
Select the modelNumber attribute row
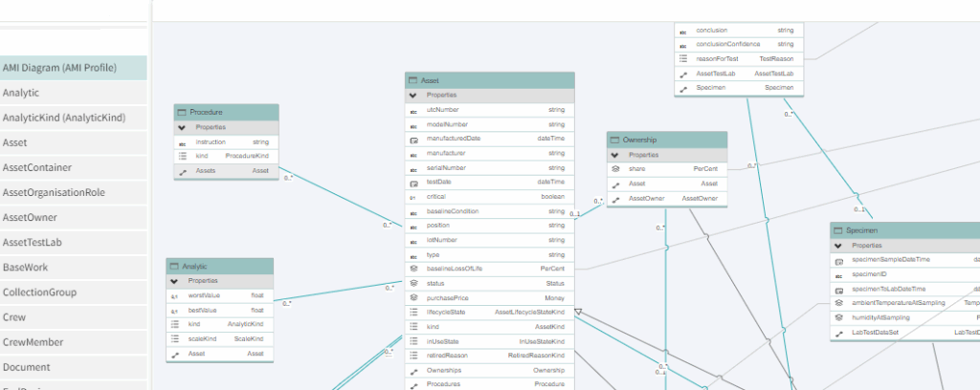coord(489,125)
